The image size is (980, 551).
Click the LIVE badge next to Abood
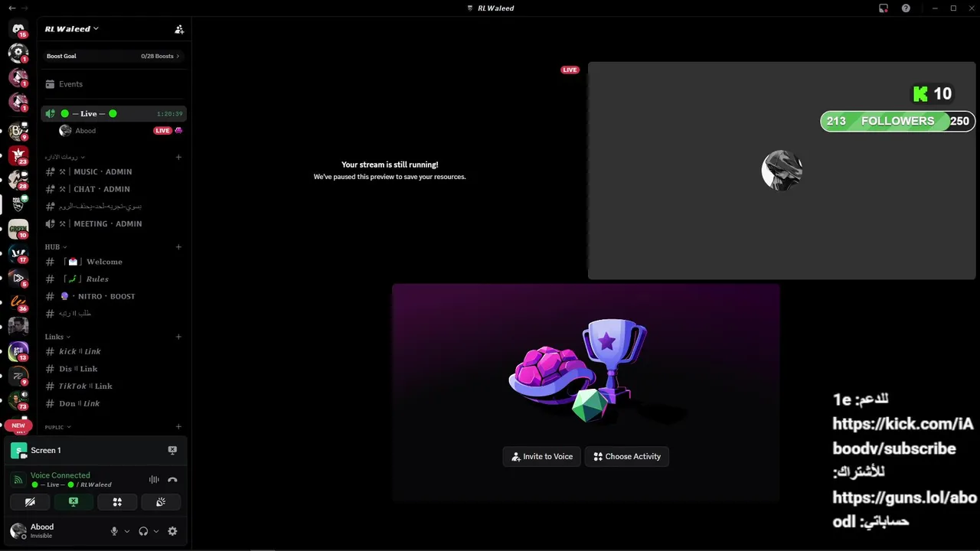(x=162, y=131)
